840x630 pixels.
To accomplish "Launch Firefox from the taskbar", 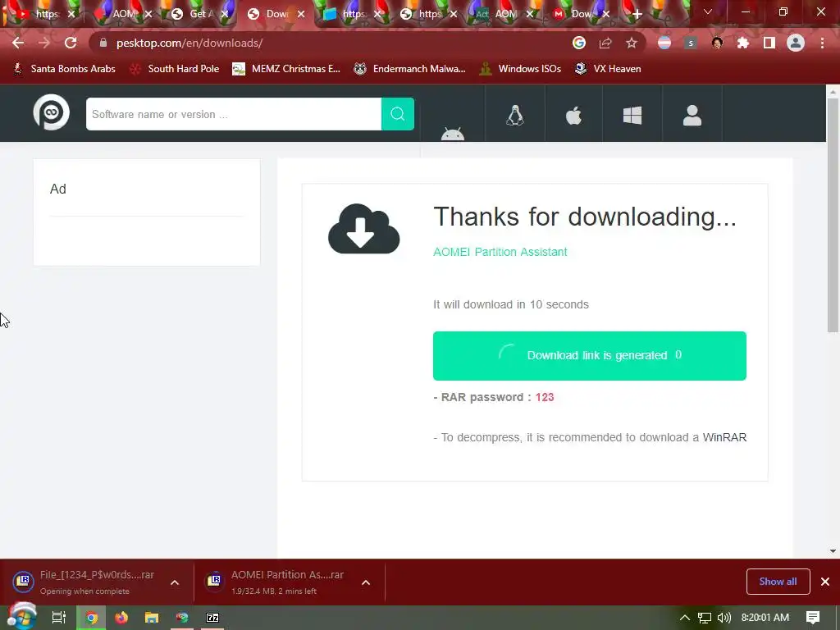I will pyautogui.click(x=121, y=618).
